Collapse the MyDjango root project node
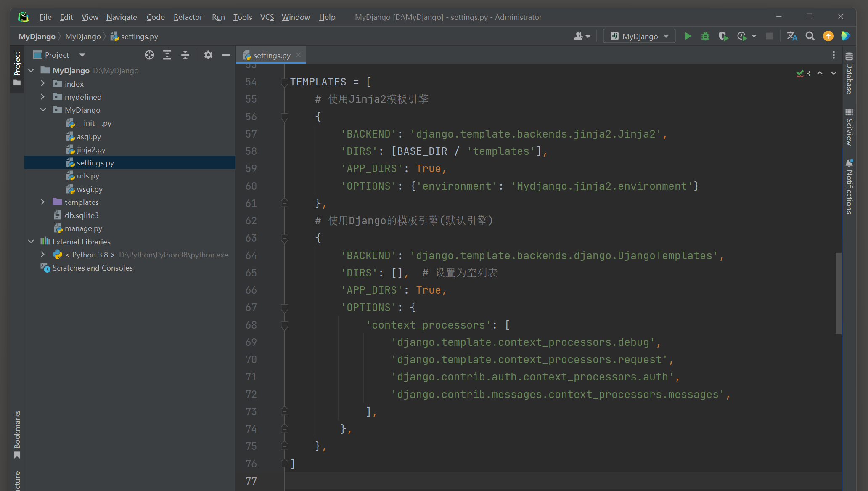 coord(31,70)
